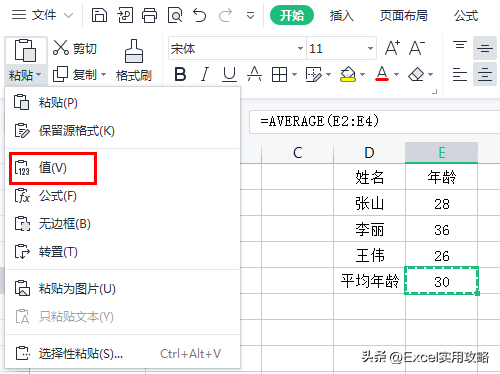Screen dimensions: 500x374
Task: Switch to the 插入 tab
Action: [x=341, y=16]
